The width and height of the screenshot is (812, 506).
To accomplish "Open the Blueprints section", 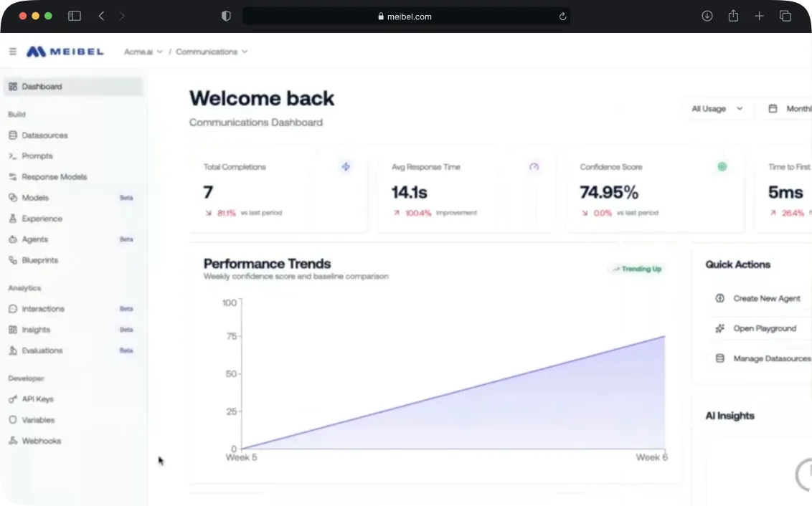I will (x=42, y=259).
